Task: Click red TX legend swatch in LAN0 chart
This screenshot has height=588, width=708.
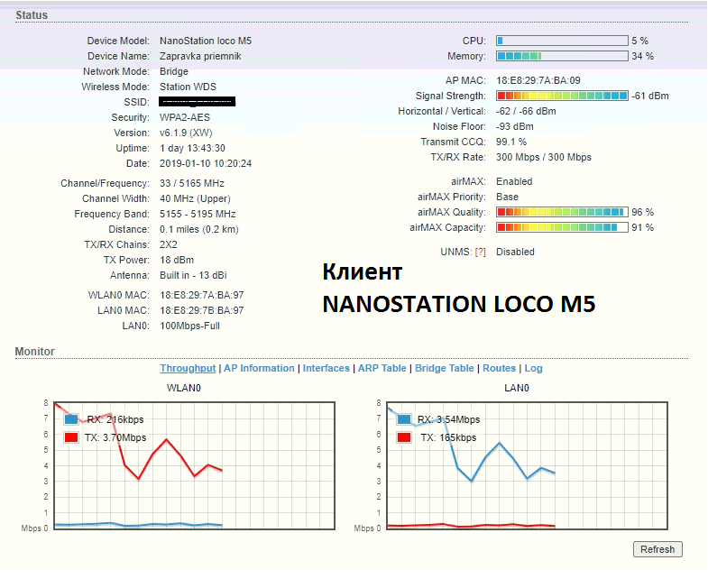Action: pyautogui.click(x=404, y=437)
